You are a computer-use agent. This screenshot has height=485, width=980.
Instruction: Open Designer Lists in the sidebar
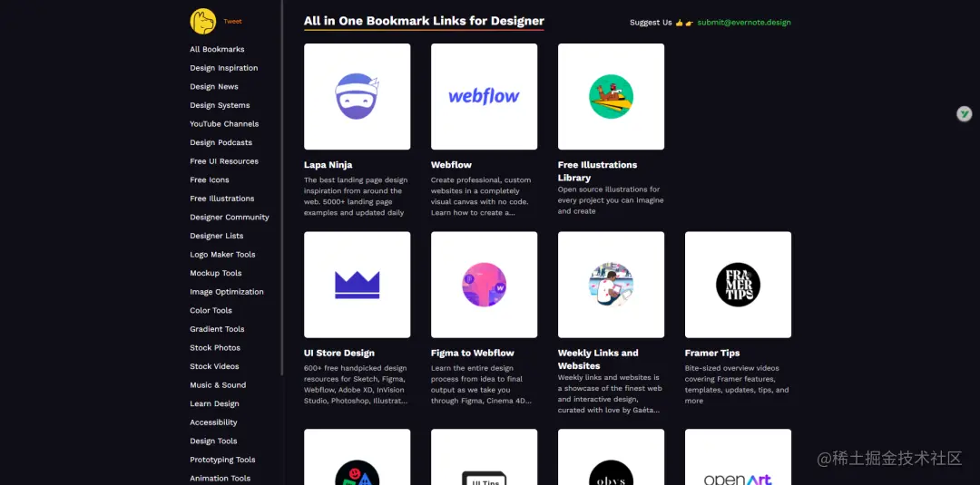[216, 236]
